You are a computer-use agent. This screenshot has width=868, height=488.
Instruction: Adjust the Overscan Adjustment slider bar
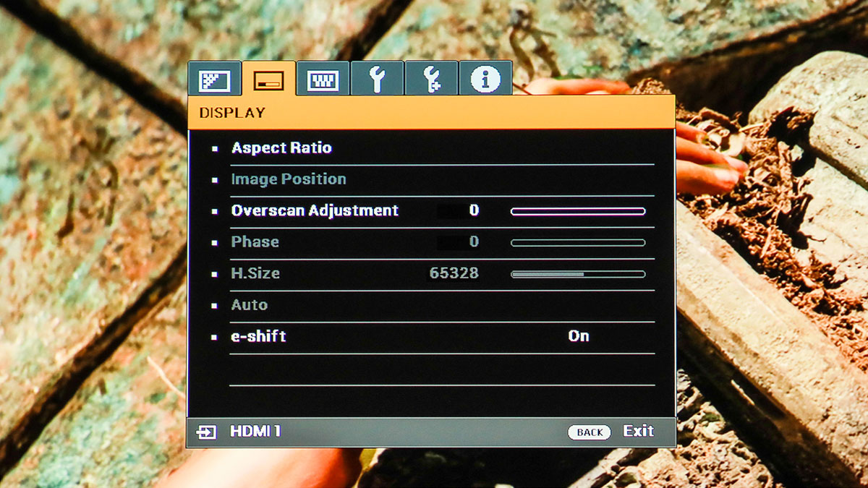click(578, 211)
